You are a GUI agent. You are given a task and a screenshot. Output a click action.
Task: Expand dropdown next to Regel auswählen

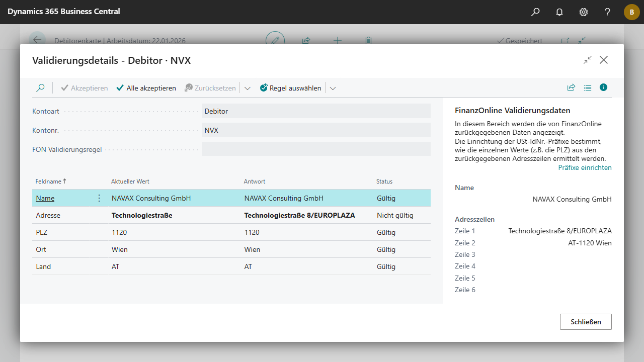(x=333, y=88)
